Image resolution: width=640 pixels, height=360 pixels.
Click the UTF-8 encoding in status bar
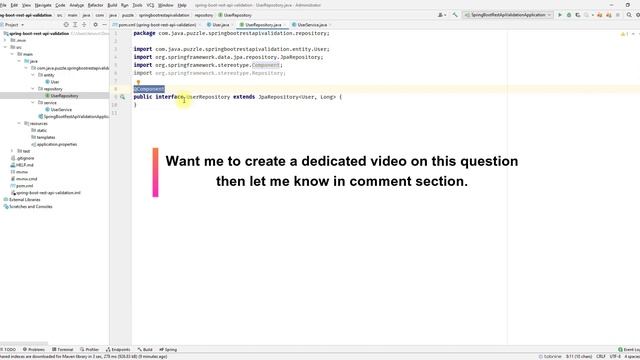[x=615, y=357]
